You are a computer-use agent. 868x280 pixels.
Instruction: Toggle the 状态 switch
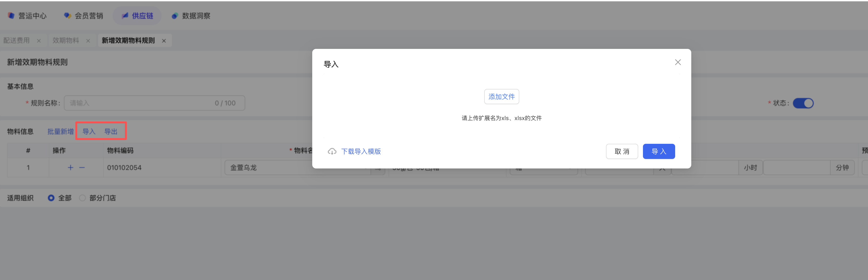click(803, 103)
